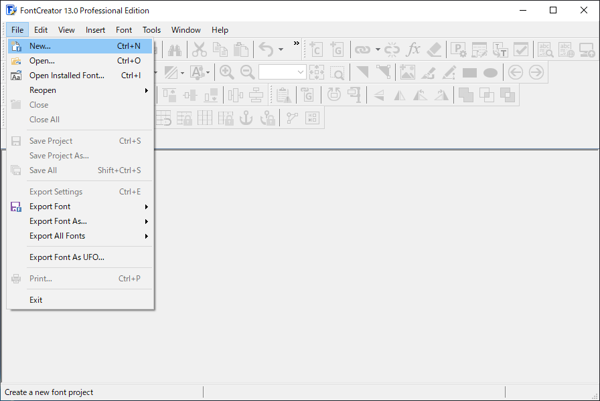Screen dimensions: 600x401
Task: Click the flip horizontal triangle icon
Action: (x=400, y=95)
